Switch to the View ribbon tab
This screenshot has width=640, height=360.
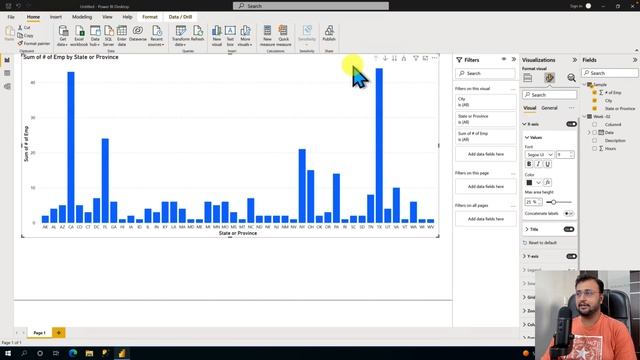107,17
